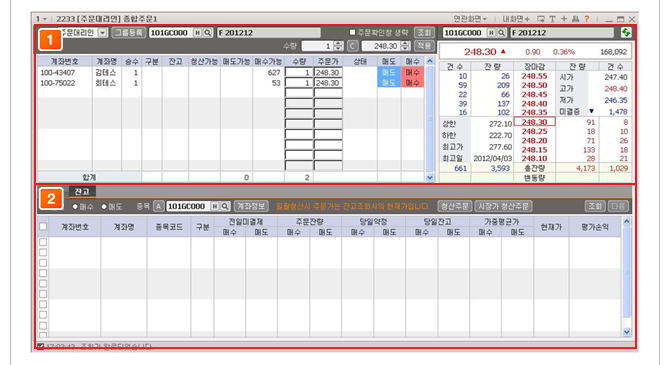Click the 청산주문 button

tap(455, 206)
